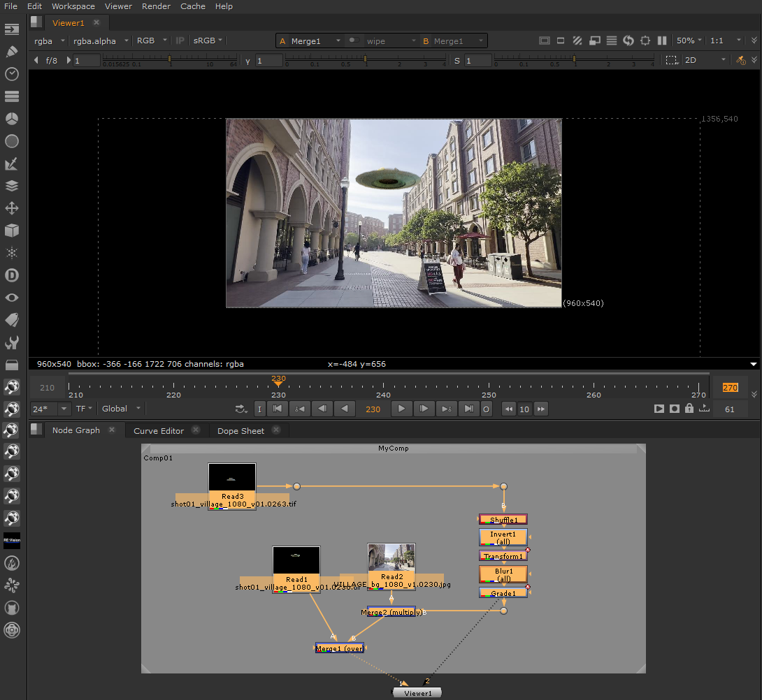Open the Render menu
762x700 pixels.
tap(156, 6)
